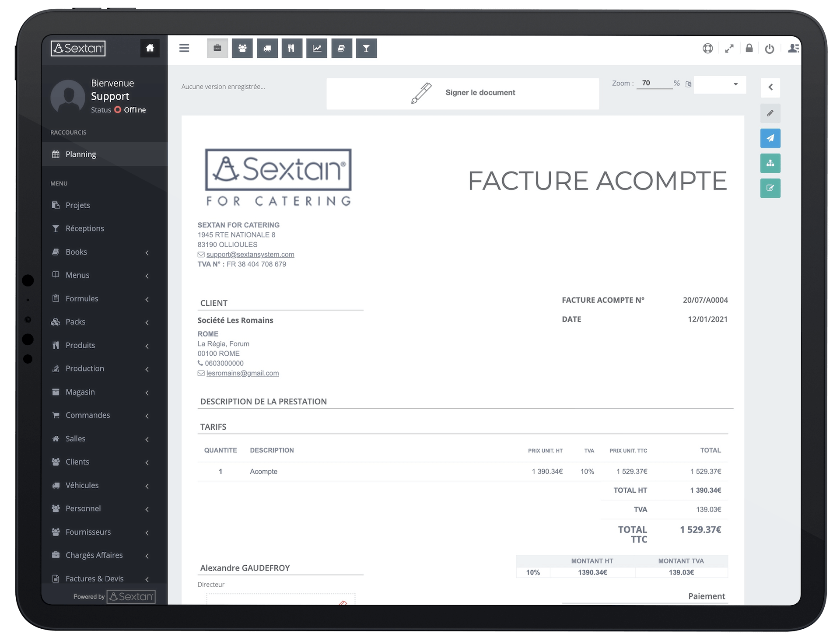Open the Réceptions filter icon in the toolbar
The height and width of the screenshot is (641, 840).
[x=367, y=48]
